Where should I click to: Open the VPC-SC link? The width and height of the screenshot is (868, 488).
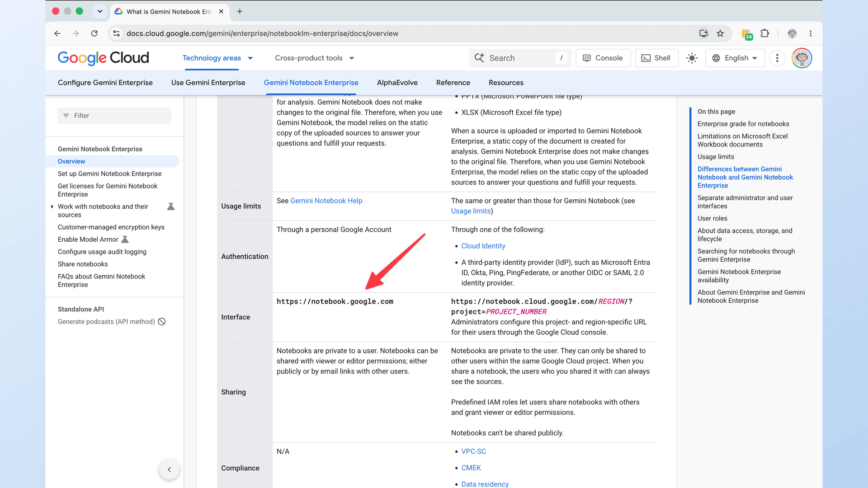[x=473, y=451]
